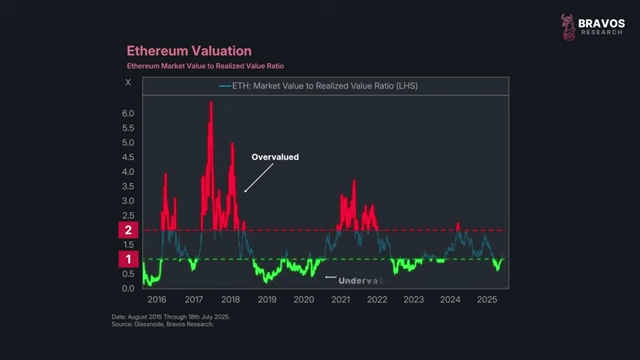Click the 'Overvalued' annotation label

pos(275,157)
